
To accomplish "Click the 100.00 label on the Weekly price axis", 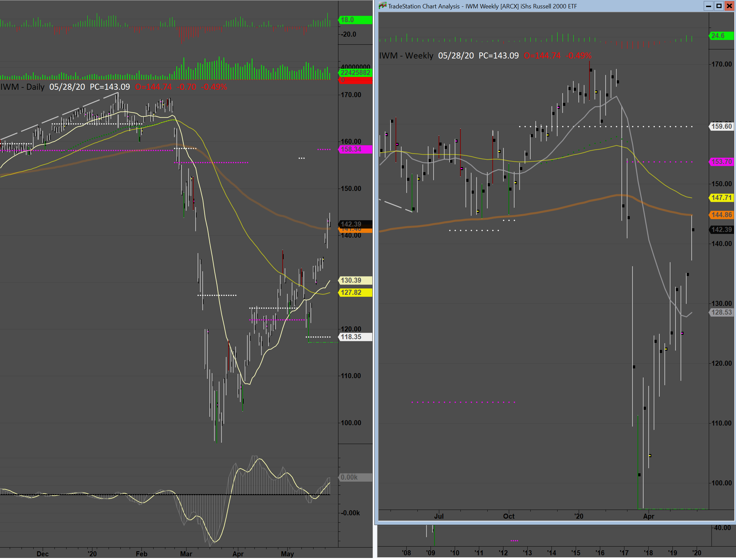I will [x=722, y=483].
